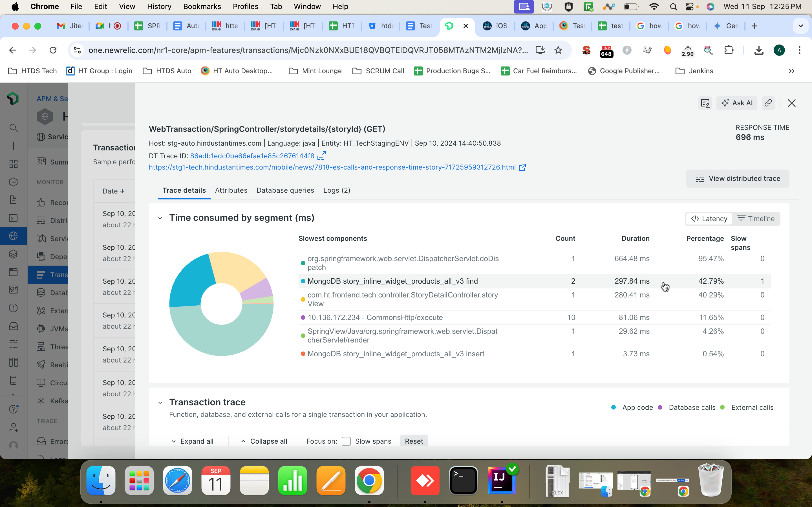This screenshot has height=507, width=812.
Task: Open the Database queries tab
Action: [x=285, y=190]
